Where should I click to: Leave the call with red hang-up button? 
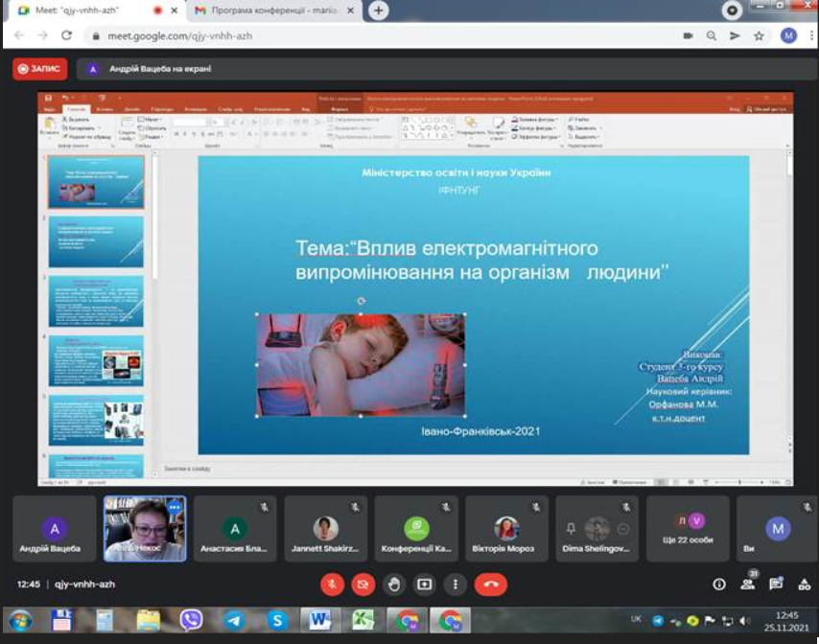pyautogui.click(x=491, y=584)
